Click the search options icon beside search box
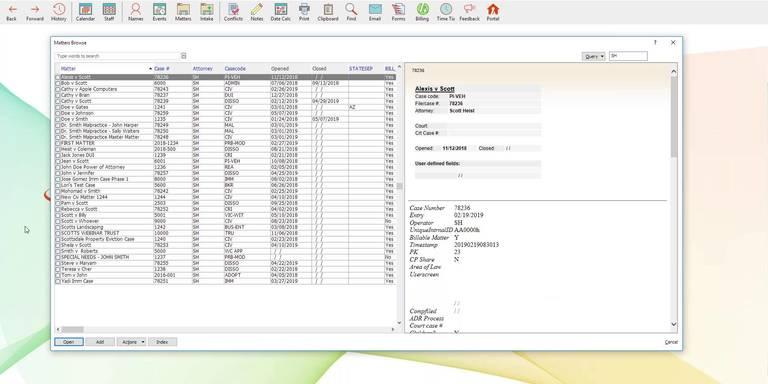This screenshot has width=768, height=384. [x=184, y=56]
